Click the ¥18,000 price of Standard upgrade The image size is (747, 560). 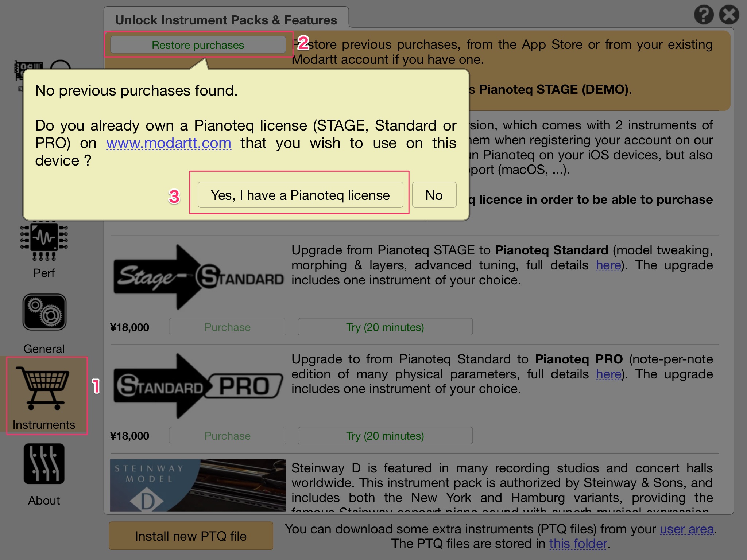tap(129, 327)
